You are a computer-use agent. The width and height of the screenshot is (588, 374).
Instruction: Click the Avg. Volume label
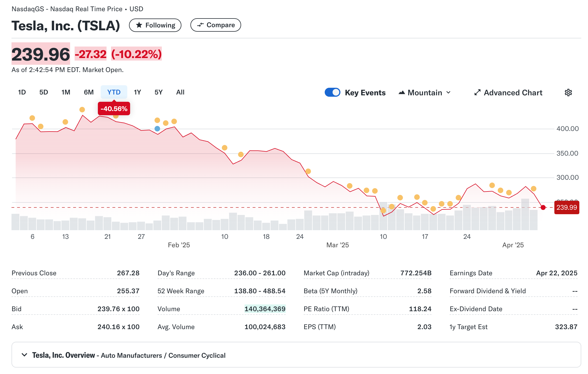(176, 327)
